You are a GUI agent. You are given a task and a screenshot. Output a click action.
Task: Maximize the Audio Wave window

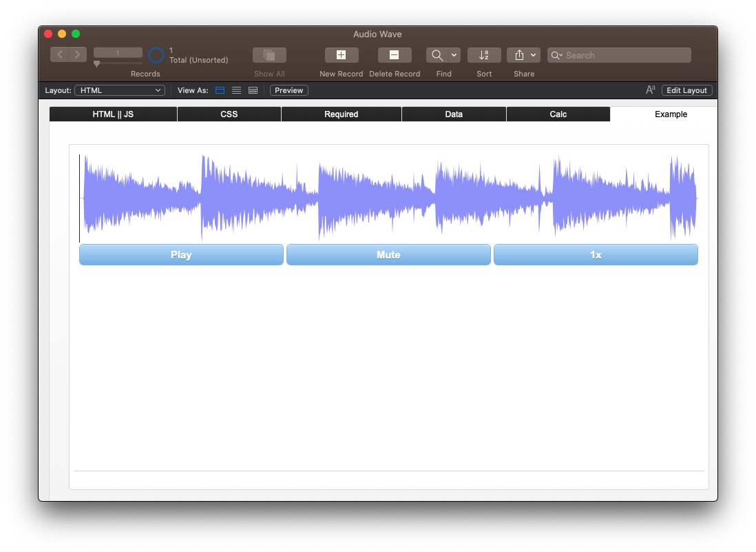(76, 34)
